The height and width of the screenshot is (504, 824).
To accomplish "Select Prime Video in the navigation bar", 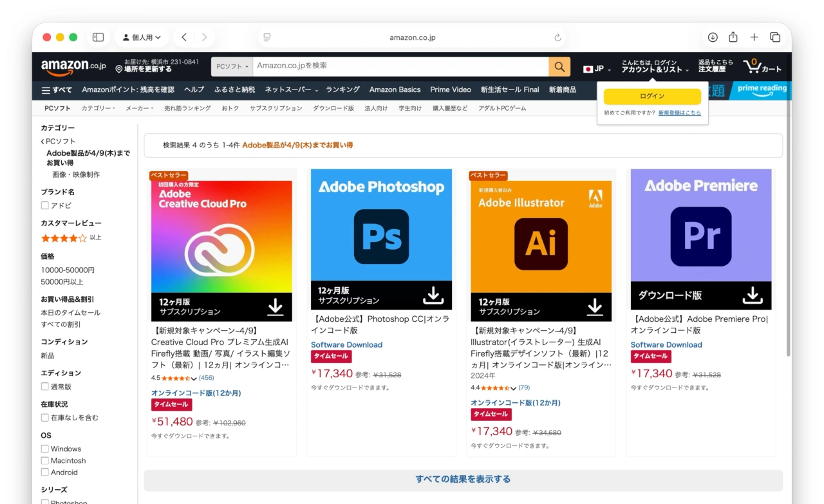I will (x=451, y=89).
